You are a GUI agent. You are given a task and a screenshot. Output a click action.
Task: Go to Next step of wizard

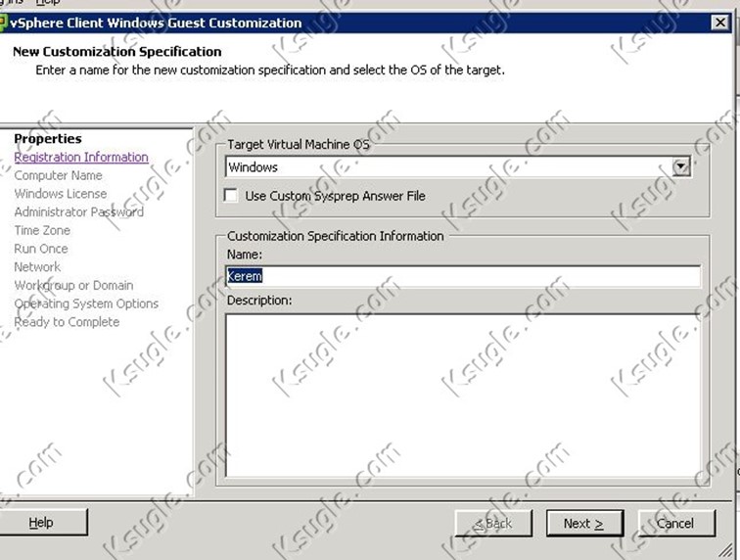584,523
